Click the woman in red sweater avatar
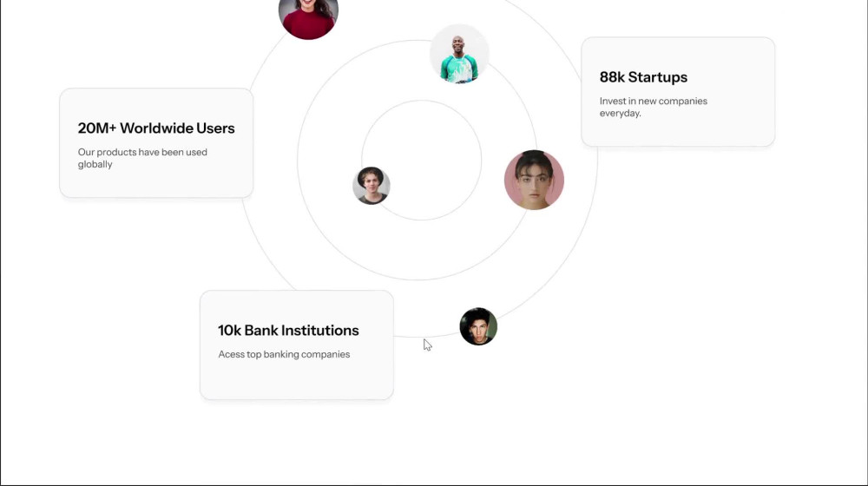Viewport: 868px width, 486px height. pos(308,16)
